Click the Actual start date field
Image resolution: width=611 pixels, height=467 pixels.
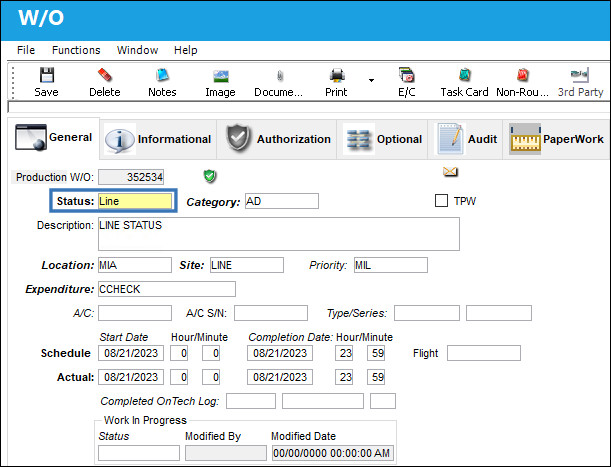point(131,377)
